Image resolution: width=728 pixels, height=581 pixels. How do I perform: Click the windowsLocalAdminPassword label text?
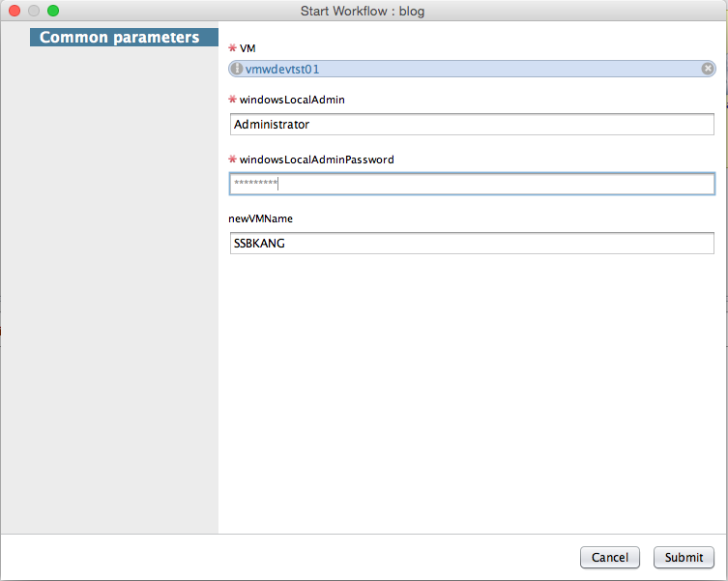[316, 160]
